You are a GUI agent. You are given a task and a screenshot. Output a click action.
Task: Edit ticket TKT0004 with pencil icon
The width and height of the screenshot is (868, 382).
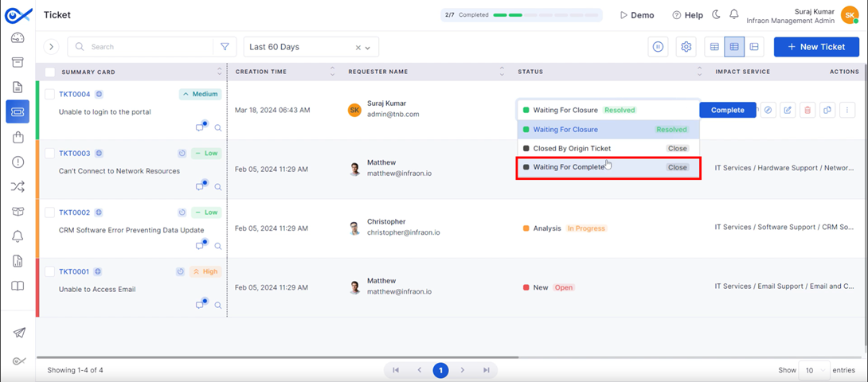point(788,111)
